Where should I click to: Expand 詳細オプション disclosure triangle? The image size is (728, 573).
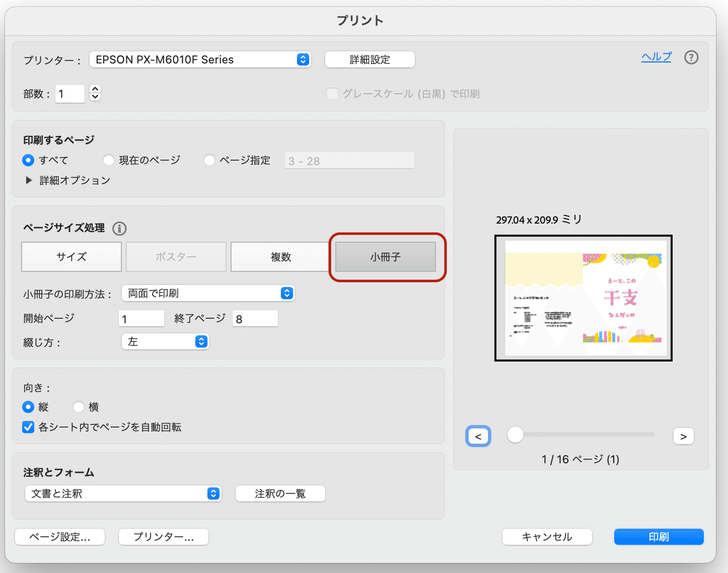click(29, 180)
